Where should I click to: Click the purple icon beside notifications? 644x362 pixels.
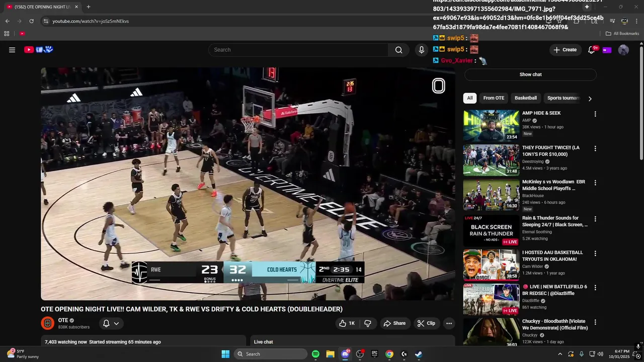coord(607,50)
